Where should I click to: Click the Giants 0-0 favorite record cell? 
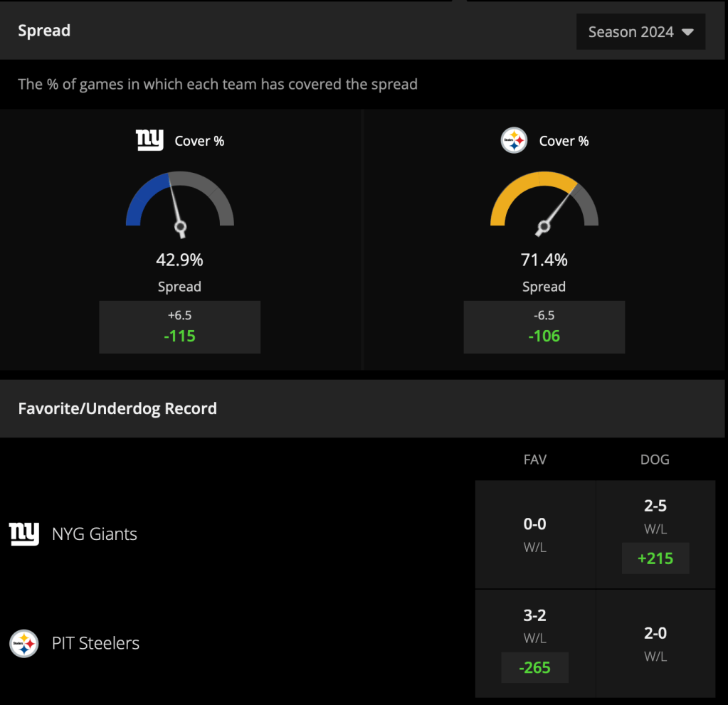[x=535, y=535]
